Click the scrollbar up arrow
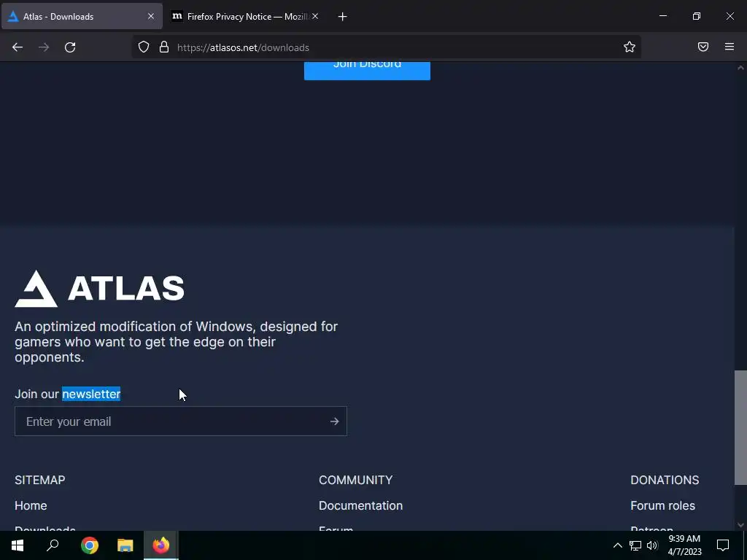This screenshot has width=747, height=560. coord(740,68)
